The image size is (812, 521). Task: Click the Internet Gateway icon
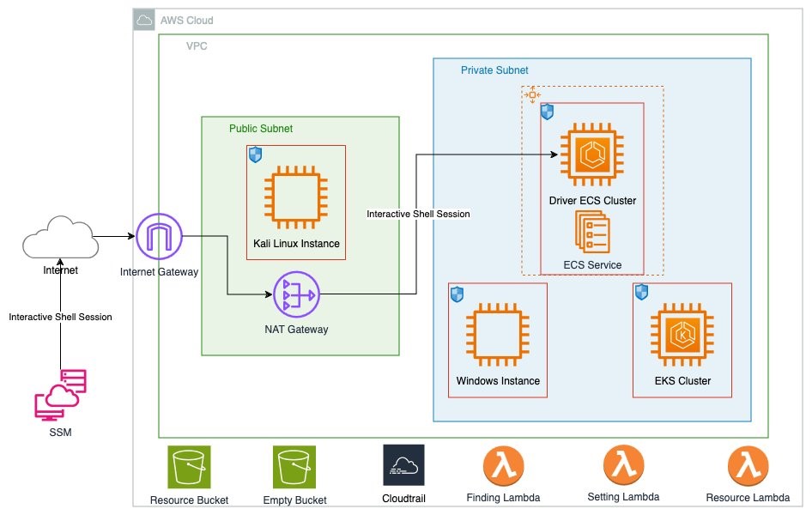(159, 237)
